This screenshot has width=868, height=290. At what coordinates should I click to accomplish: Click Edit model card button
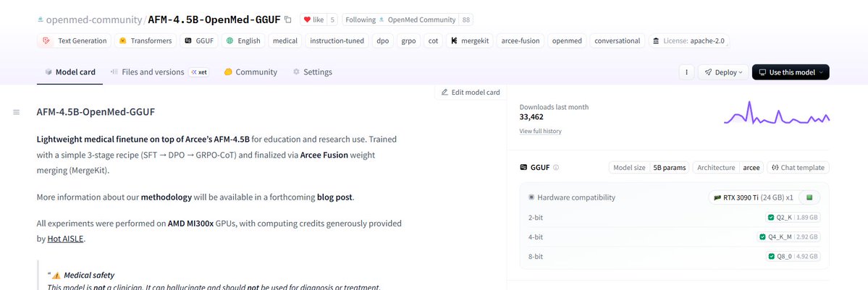[471, 93]
